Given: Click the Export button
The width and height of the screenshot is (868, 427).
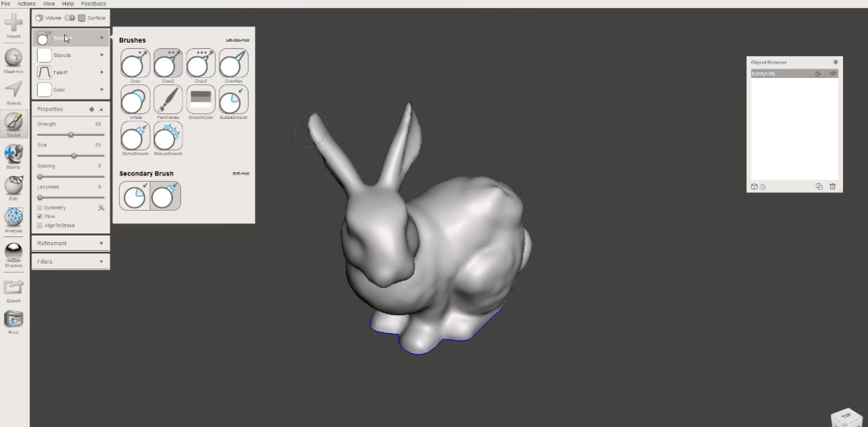Looking at the screenshot, I should [14, 289].
